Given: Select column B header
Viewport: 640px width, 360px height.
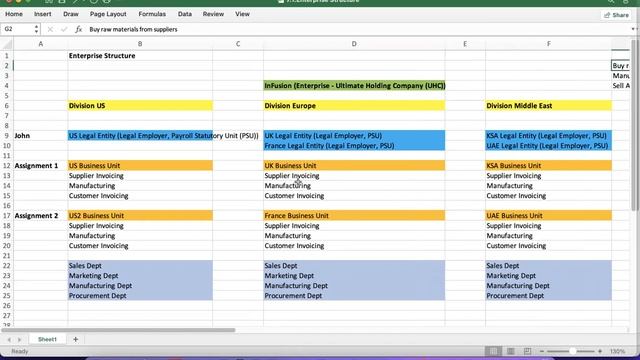Looking at the screenshot, I should [140, 44].
